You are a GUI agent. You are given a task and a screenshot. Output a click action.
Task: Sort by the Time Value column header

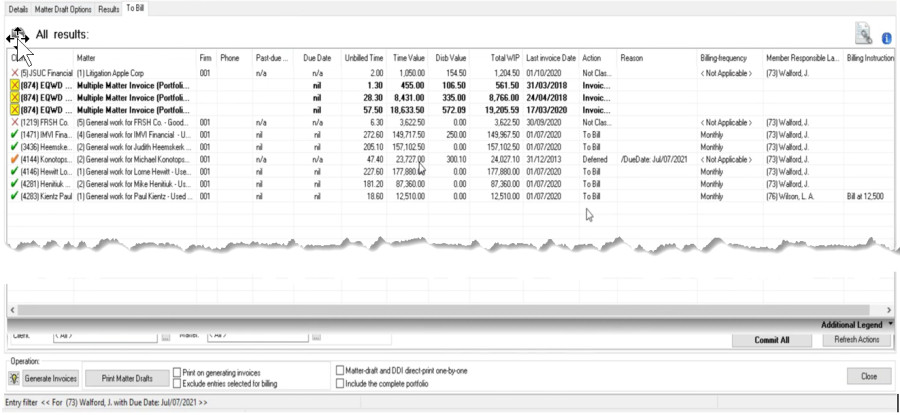[x=407, y=58]
